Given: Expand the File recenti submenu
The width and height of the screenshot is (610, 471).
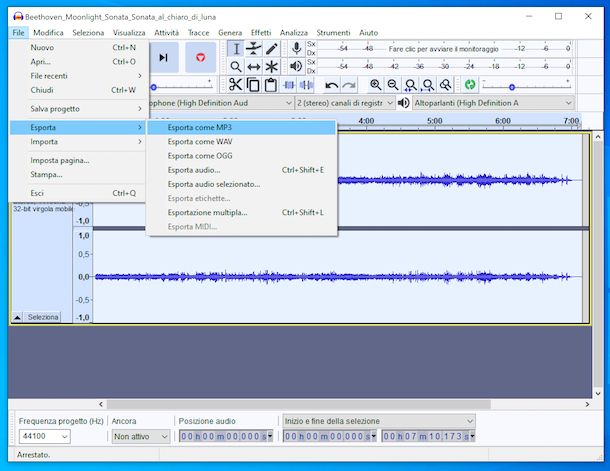Looking at the screenshot, I should pos(79,76).
